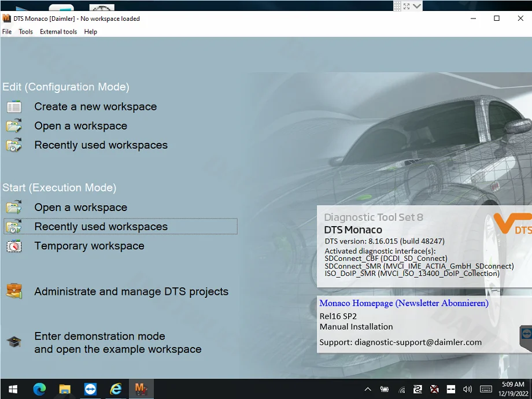Enter demonstration mode via graduation cap icon

[x=14, y=341]
